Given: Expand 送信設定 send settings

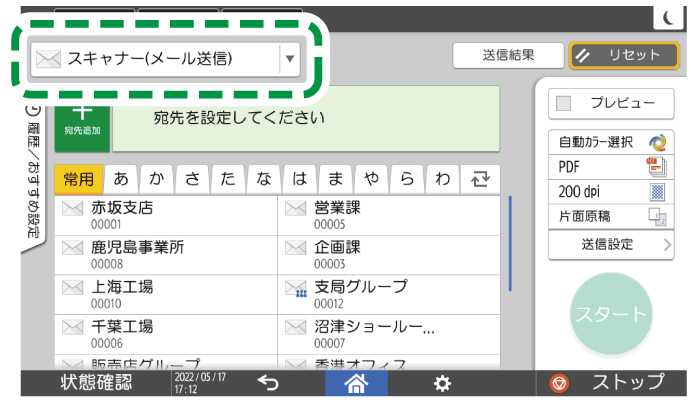Looking at the screenshot, I should click(x=611, y=244).
